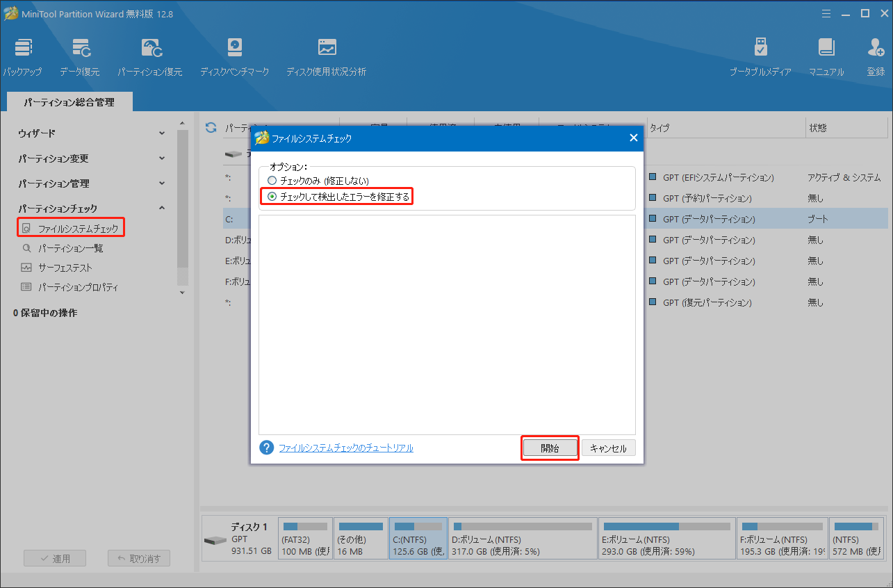Click the タイプ column header
Image resolution: width=893 pixels, height=588 pixels.
coord(725,128)
